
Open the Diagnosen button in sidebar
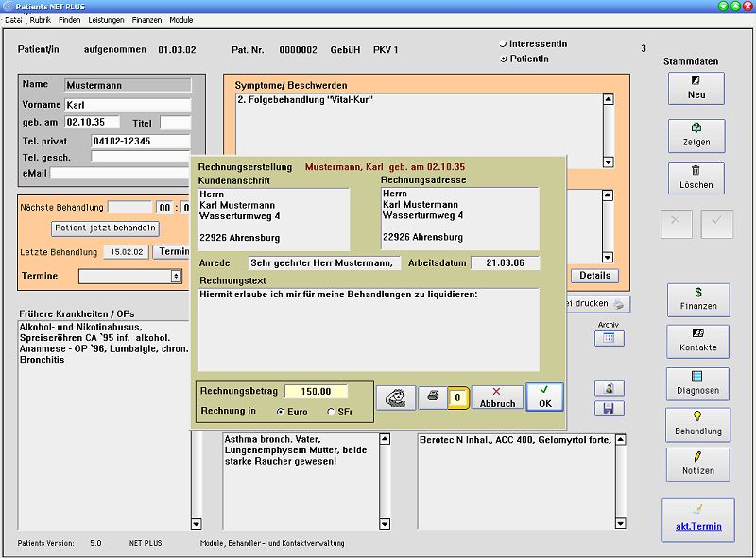(x=697, y=383)
